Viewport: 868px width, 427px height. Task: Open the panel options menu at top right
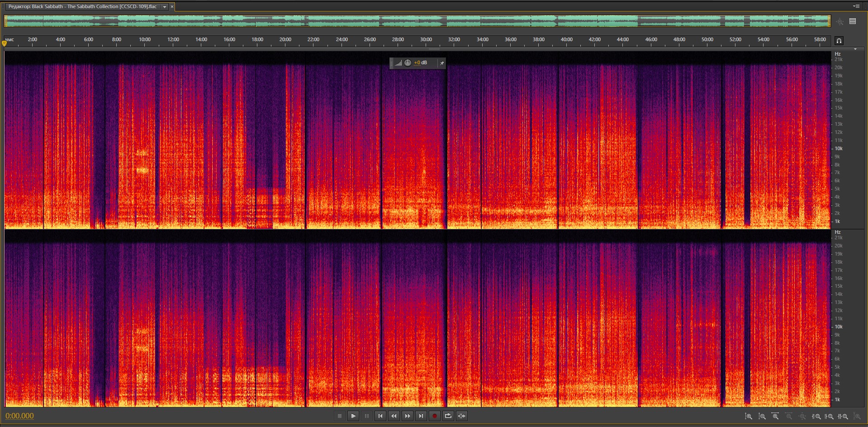pyautogui.click(x=856, y=6)
